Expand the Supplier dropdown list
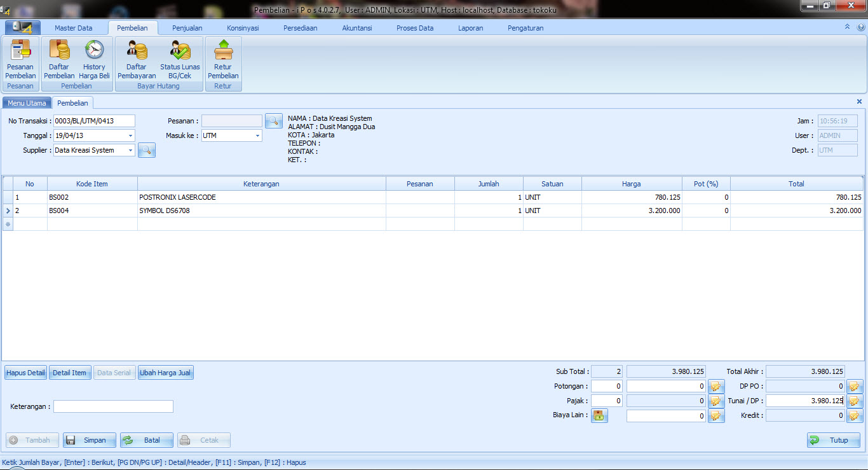Viewport: 868px width, 470px height. 130,150
